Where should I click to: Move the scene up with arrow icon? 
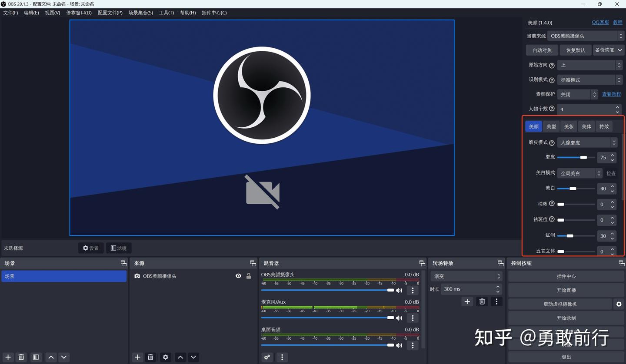[x=51, y=357]
